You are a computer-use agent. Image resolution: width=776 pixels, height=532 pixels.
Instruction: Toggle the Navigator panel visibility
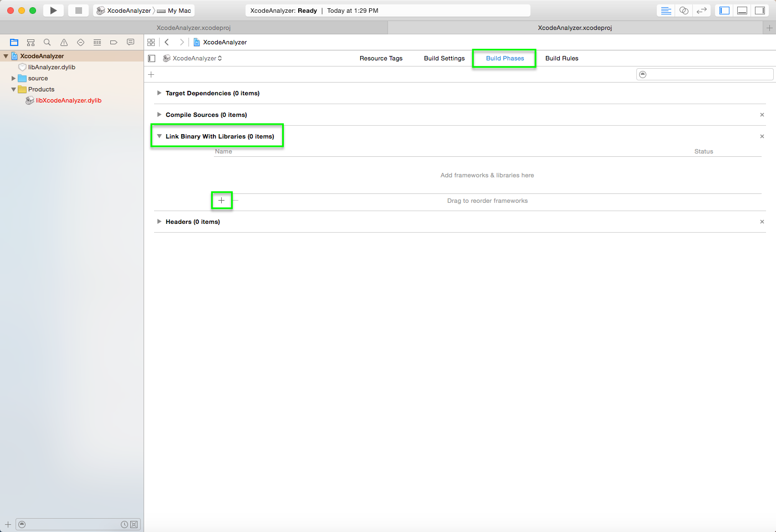click(724, 11)
